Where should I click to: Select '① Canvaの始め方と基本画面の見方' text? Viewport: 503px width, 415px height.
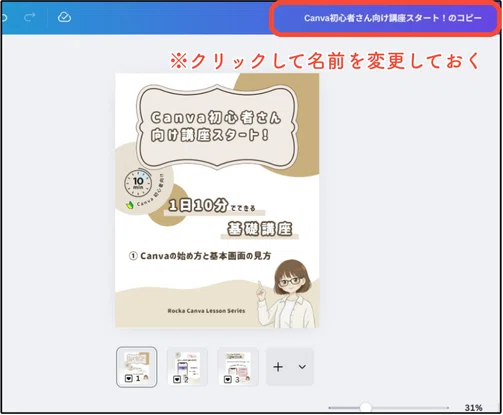(x=200, y=256)
